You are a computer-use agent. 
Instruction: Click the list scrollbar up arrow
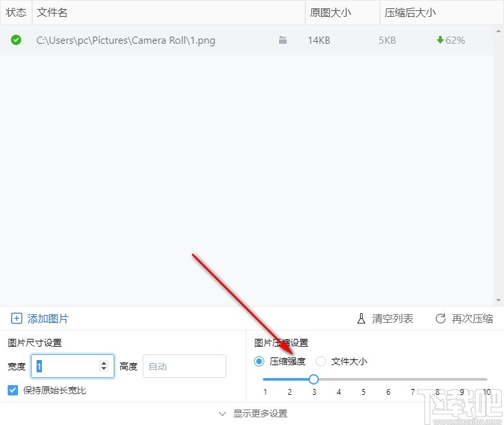click(498, 31)
